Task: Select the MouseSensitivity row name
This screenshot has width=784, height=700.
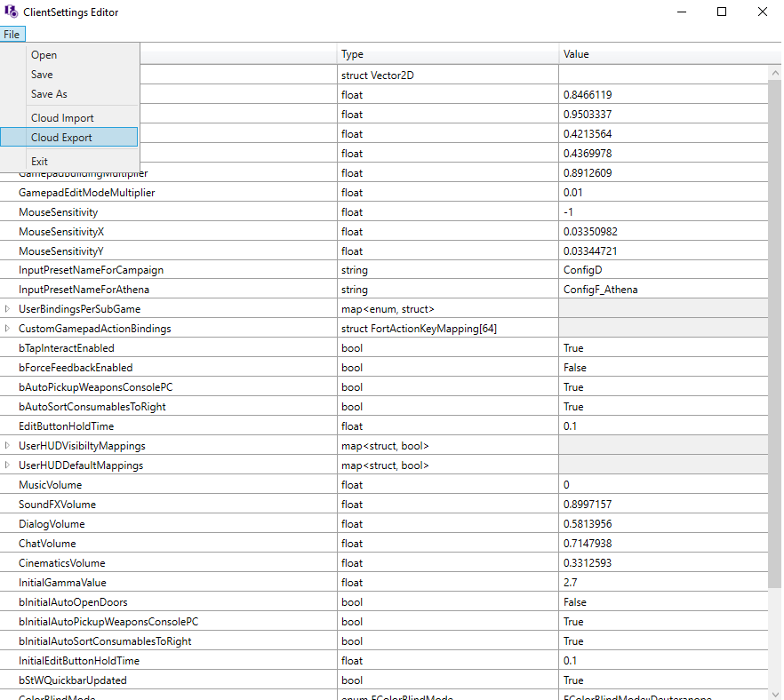Action: (x=59, y=211)
